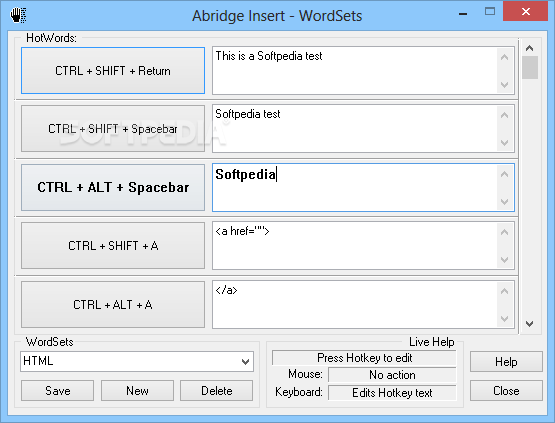The height and width of the screenshot is (423, 555).
Task: Click the Close button at bottom right
Action: pyautogui.click(x=506, y=390)
